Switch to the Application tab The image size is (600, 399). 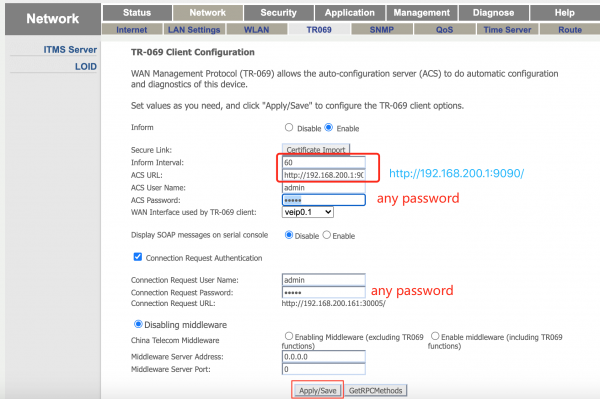[350, 13]
